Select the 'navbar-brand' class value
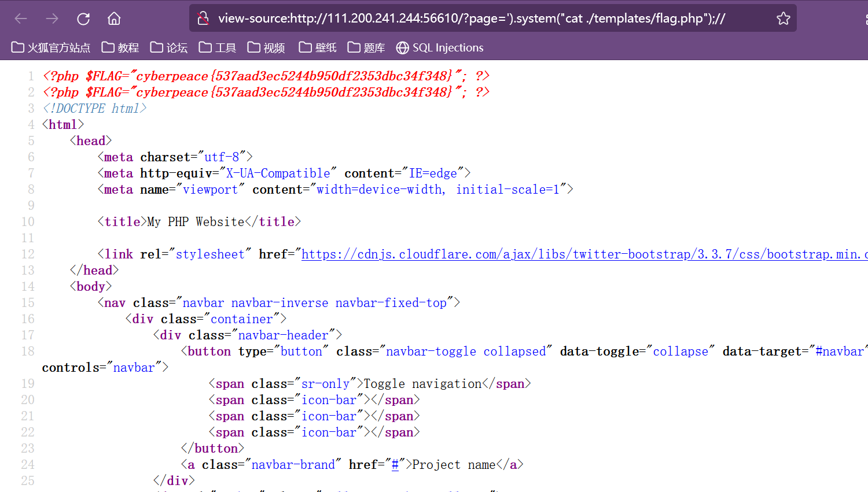868x492 pixels. coord(293,465)
